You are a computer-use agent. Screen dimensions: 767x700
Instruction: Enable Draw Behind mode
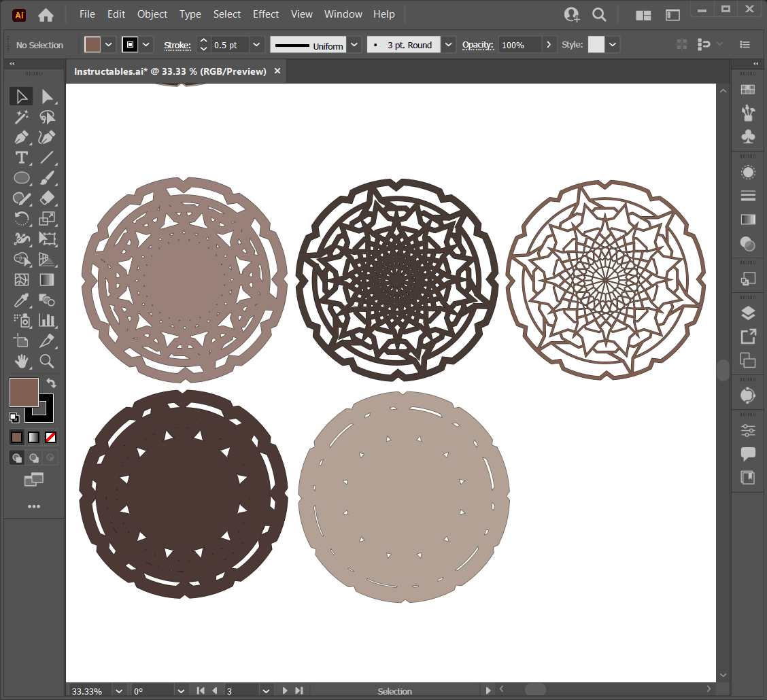(x=34, y=457)
